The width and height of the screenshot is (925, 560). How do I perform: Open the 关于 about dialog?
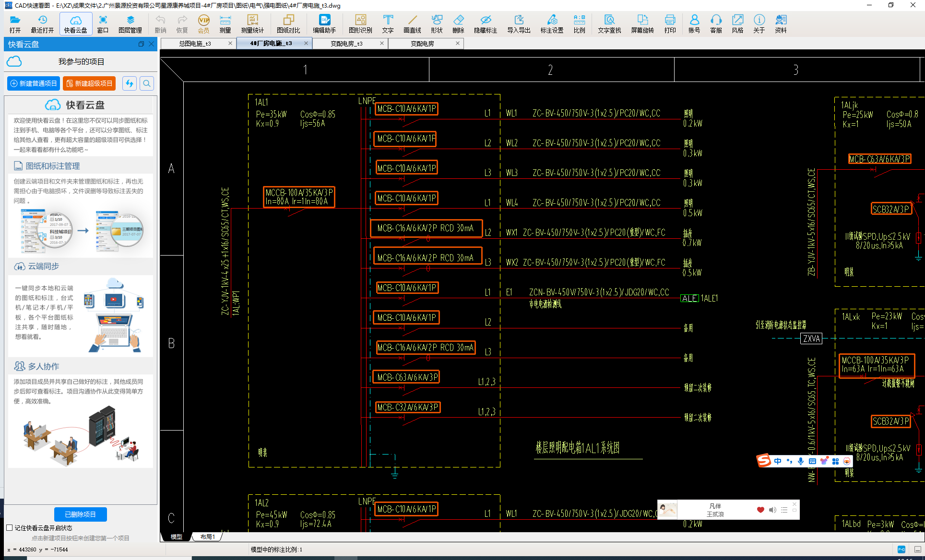759,23
